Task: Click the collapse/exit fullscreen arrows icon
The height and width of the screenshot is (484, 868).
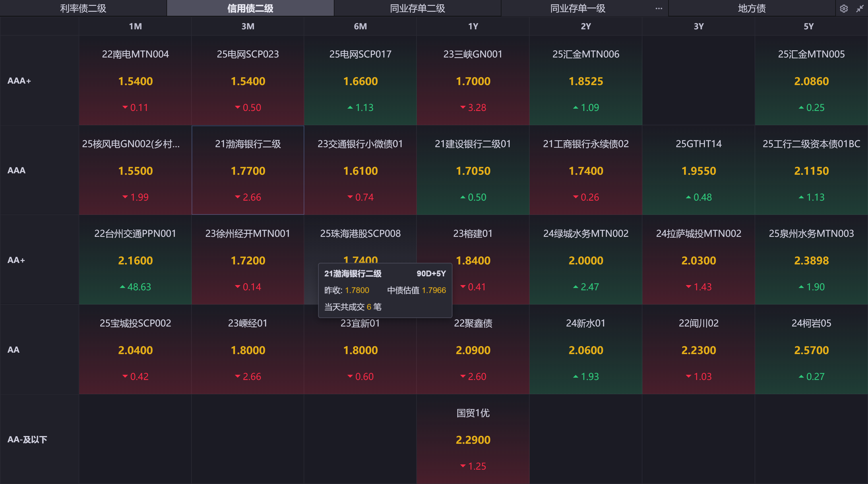Action: tap(860, 8)
